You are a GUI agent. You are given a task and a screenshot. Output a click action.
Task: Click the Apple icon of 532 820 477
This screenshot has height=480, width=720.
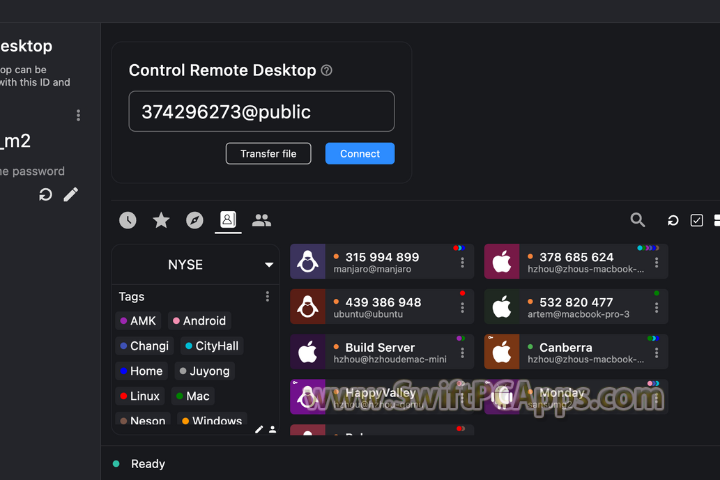point(502,307)
